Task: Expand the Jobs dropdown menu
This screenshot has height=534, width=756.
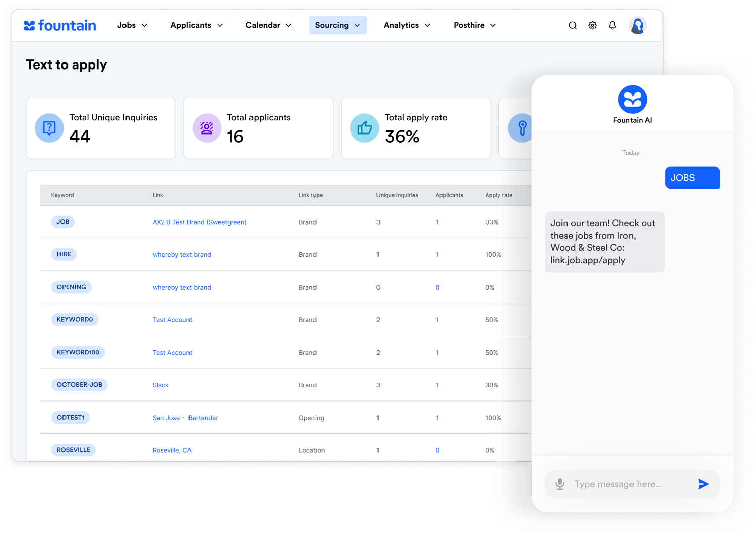Action: tap(132, 25)
